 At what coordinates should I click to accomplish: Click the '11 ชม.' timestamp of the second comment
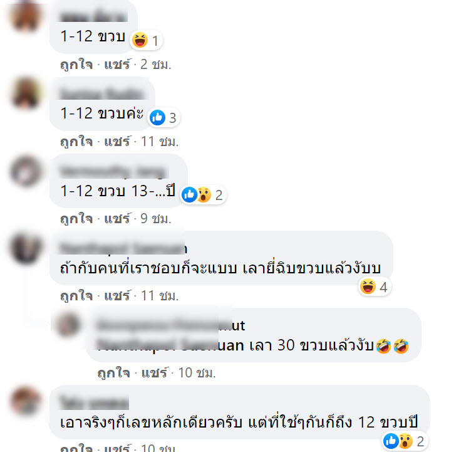pos(160,142)
